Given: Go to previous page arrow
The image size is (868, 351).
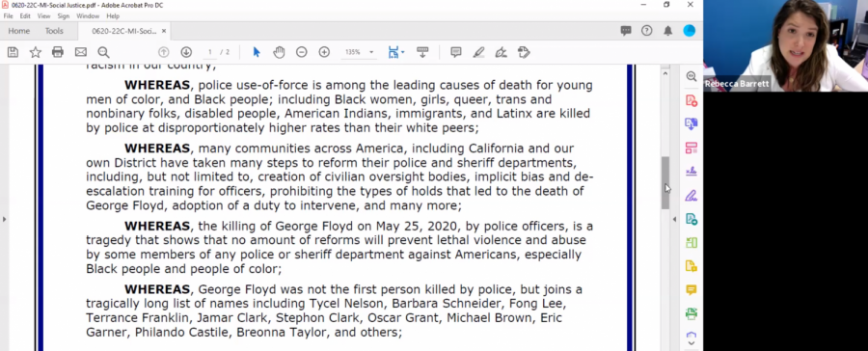Looking at the screenshot, I should [x=163, y=53].
